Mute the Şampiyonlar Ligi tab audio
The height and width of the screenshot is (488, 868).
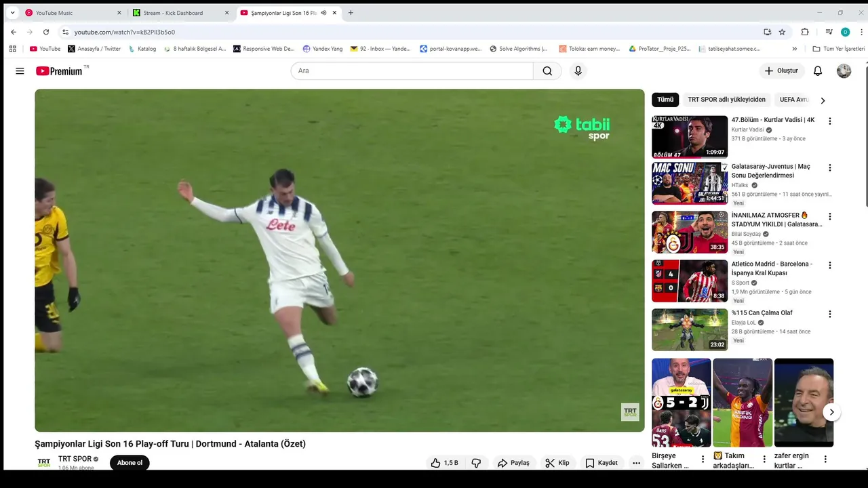[323, 13]
